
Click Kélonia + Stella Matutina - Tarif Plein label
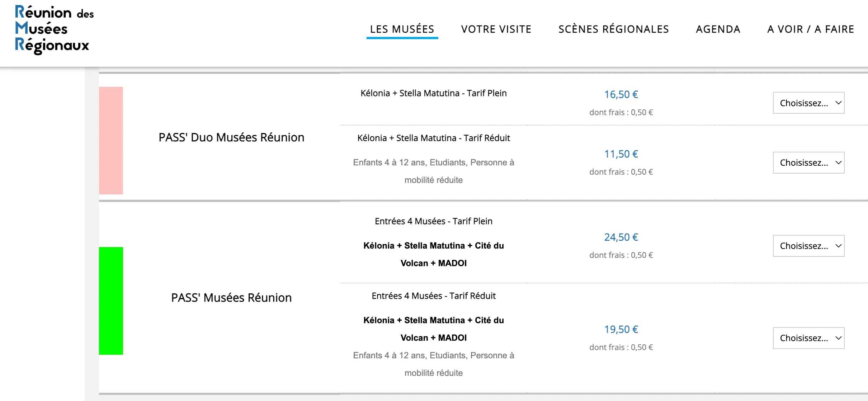click(x=433, y=93)
